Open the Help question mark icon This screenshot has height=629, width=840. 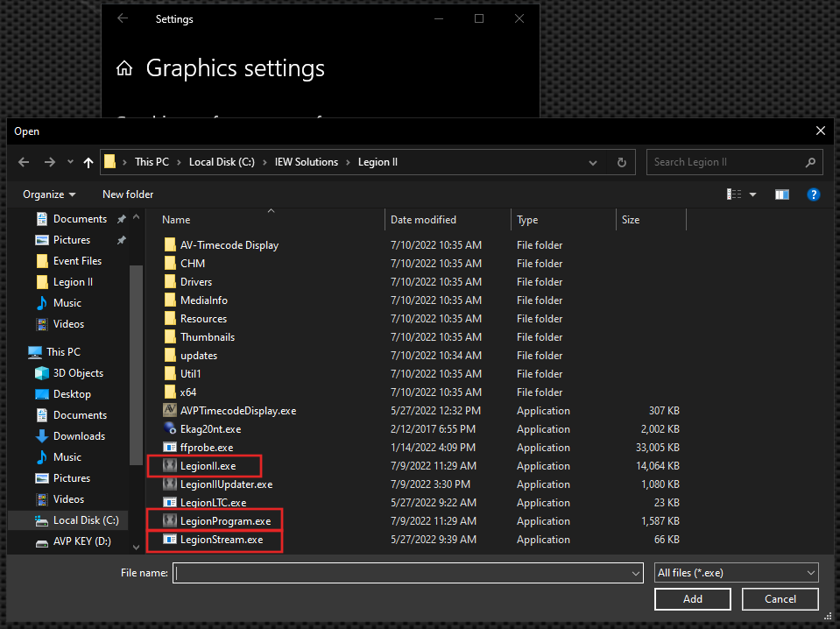click(814, 194)
